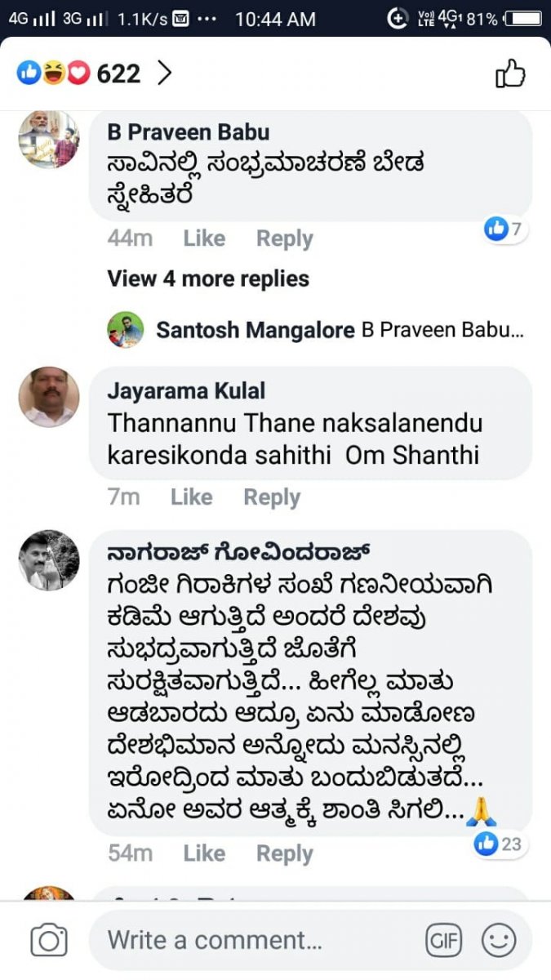Screen dimensions: 551x980
Task: Open the camera icon beside comment box
Action: pos(49,941)
